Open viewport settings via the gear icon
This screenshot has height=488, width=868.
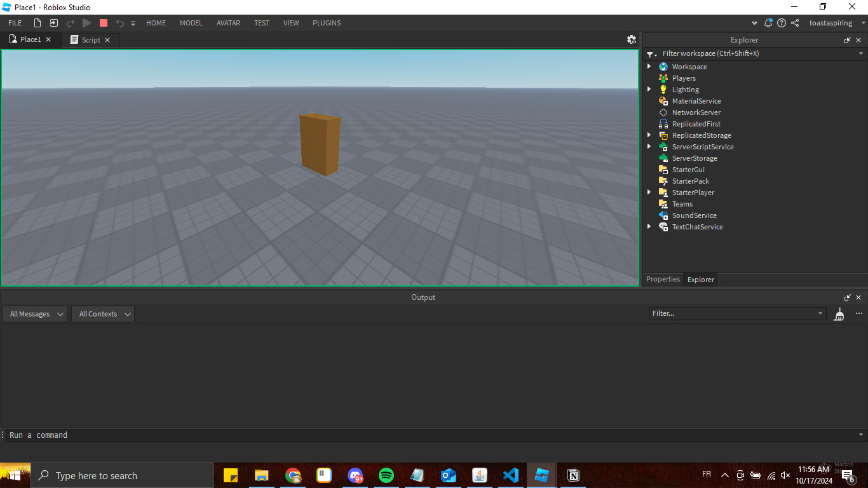click(631, 39)
